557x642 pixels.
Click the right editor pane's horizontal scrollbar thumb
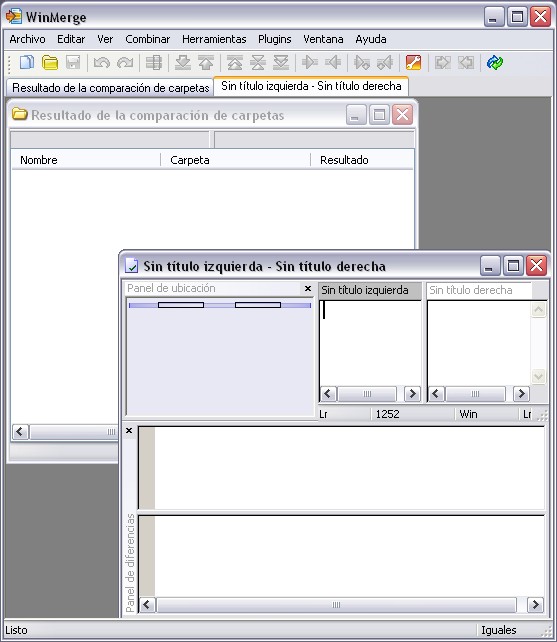(475, 394)
